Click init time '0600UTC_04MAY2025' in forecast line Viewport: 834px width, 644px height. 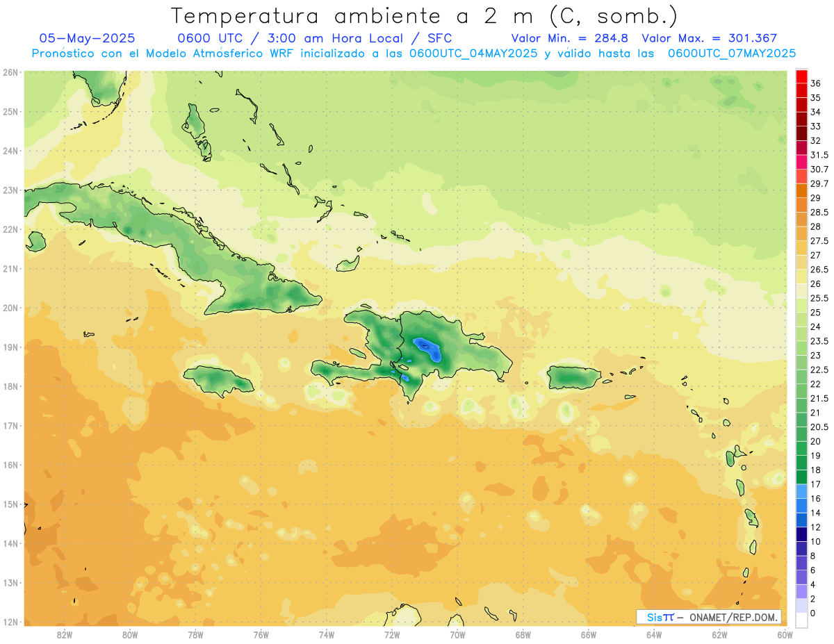tap(473, 53)
